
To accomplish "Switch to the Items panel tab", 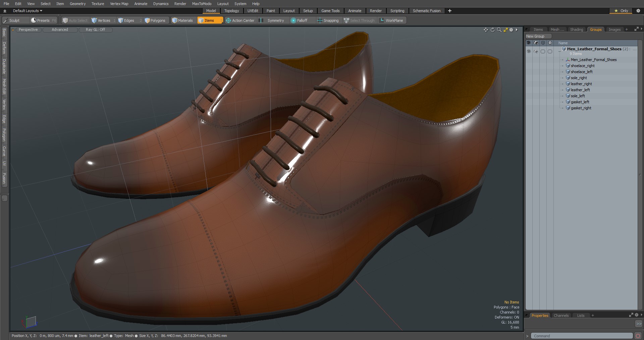I will coord(538,30).
